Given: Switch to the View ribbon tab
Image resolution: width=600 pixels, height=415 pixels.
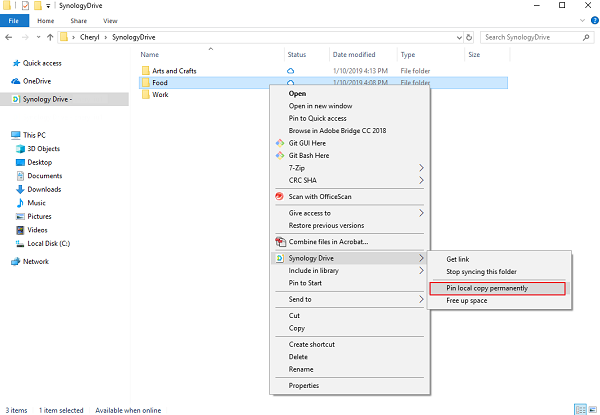Looking at the screenshot, I should [109, 20].
